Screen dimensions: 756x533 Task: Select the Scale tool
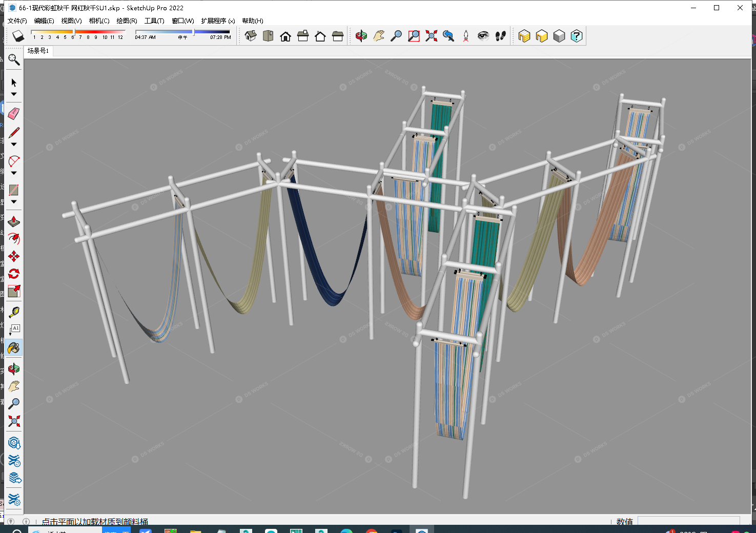pos(14,291)
